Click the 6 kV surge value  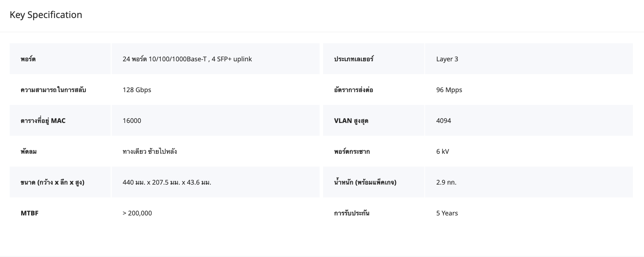coord(442,151)
